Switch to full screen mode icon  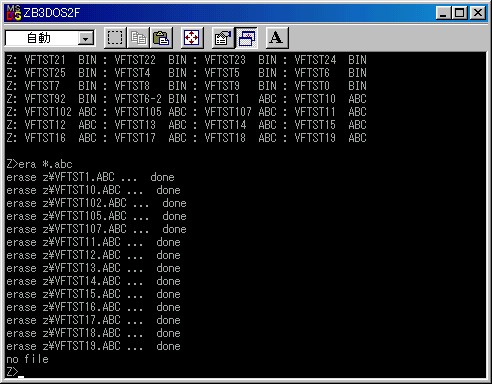click(192, 38)
